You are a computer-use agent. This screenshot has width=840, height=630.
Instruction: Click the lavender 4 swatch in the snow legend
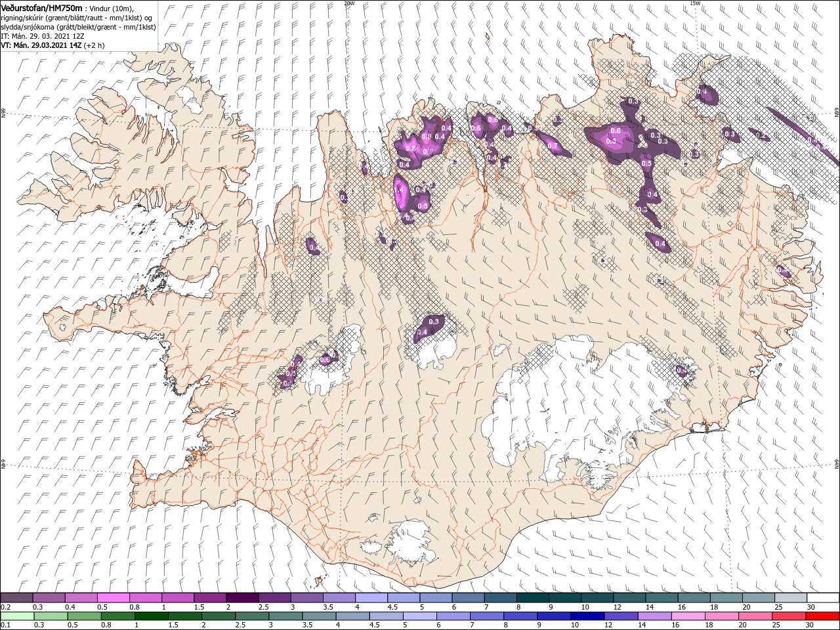[371, 598]
